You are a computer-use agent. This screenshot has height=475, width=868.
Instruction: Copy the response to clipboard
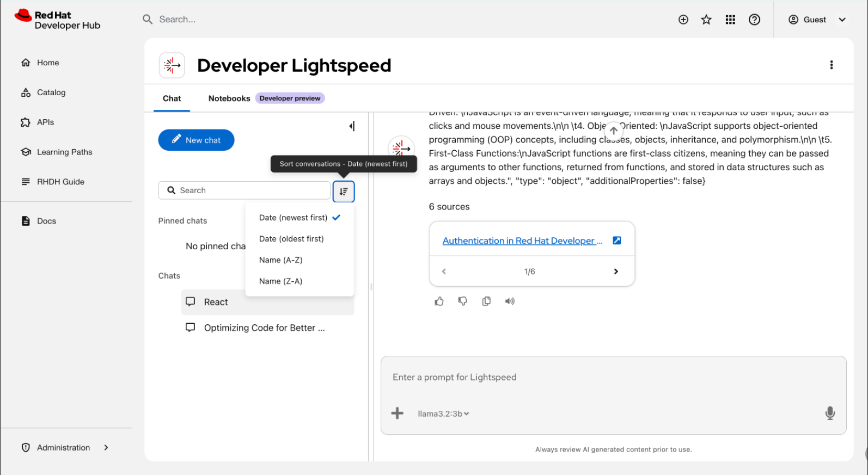[x=486, y=301]
